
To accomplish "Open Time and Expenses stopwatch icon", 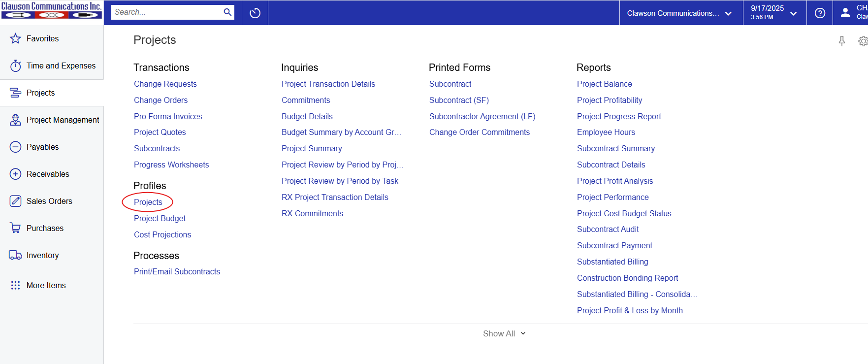I will pos(16,66).
